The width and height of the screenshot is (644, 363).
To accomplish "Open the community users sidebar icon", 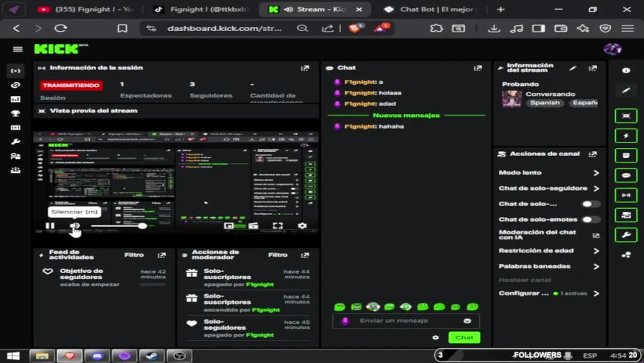I will pyautogui.click(x=16, y=156).
